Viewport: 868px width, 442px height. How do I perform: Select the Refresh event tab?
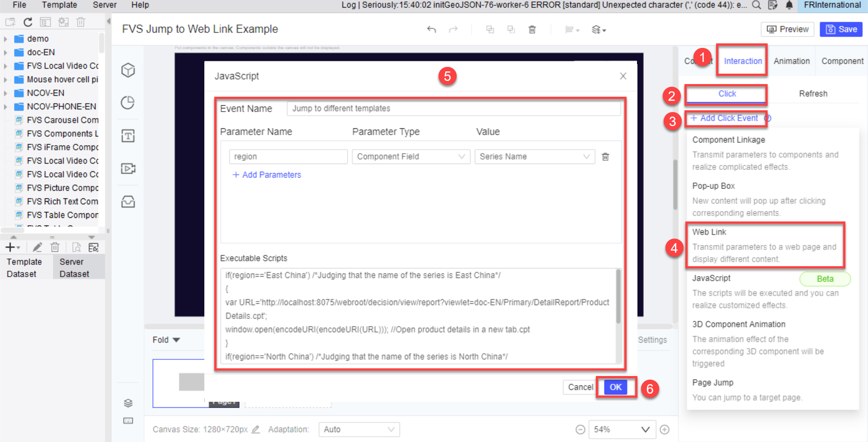(x=813, y=94)
